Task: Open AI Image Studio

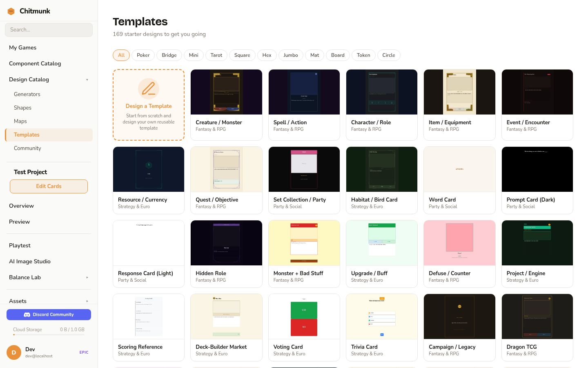Action: [x=49, y=261]
